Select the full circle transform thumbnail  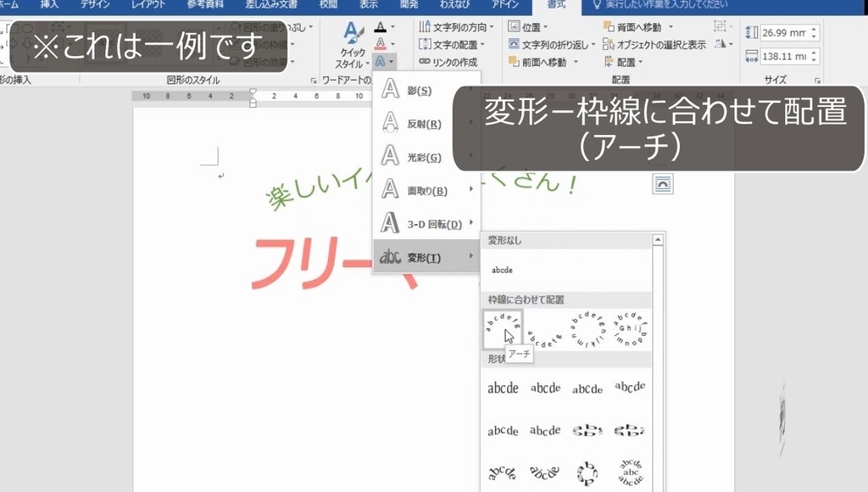click(587, 329)
